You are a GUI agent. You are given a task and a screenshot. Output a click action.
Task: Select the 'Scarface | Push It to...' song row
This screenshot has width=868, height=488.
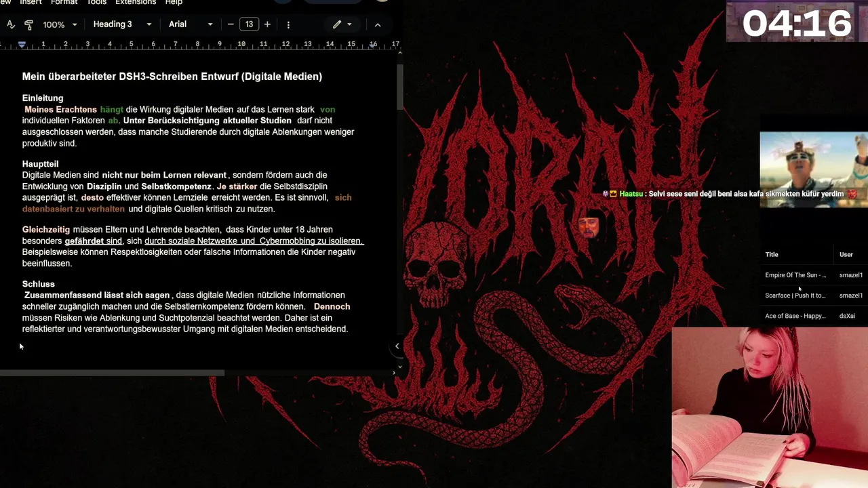814,296
